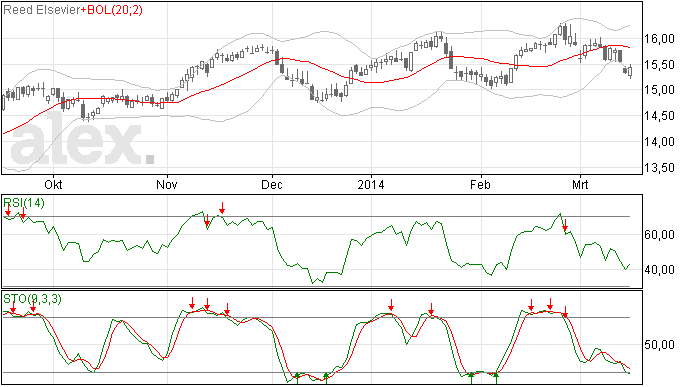
Task: Click the Reed Elsevier chart title
Action: pos(42,10)
